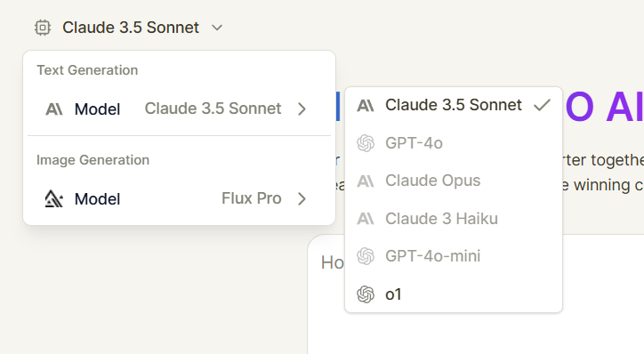Click the checkmark beside Claude 3.5 Sonnet

[542, 105]
